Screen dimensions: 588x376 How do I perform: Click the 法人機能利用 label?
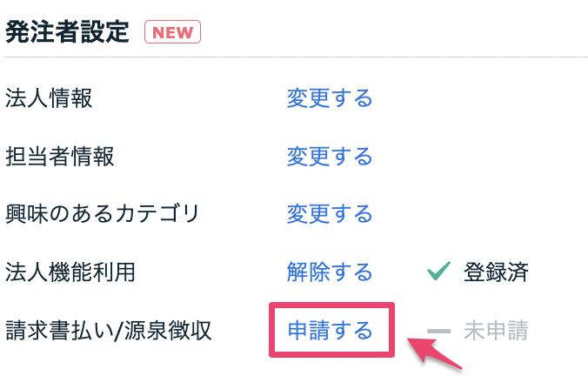70,272
